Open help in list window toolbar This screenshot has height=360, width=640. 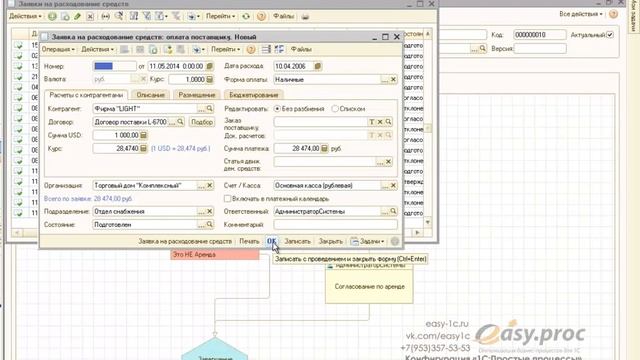261,17
